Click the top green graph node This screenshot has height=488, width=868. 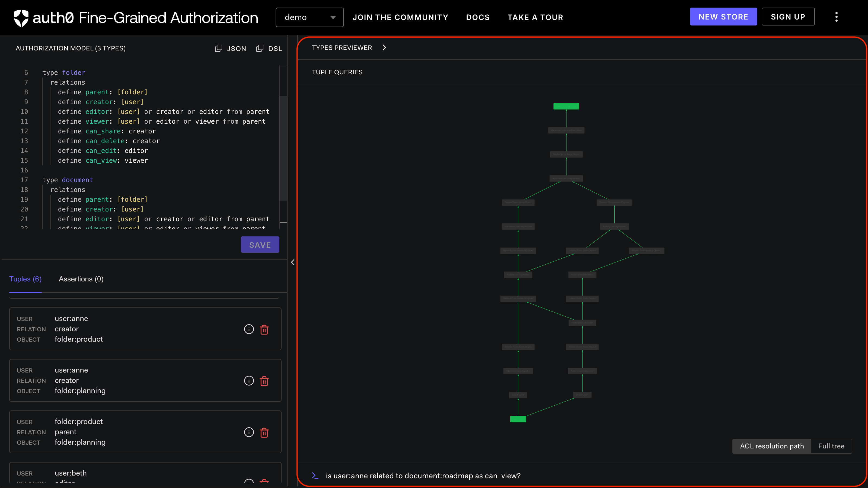coord(566,107)
